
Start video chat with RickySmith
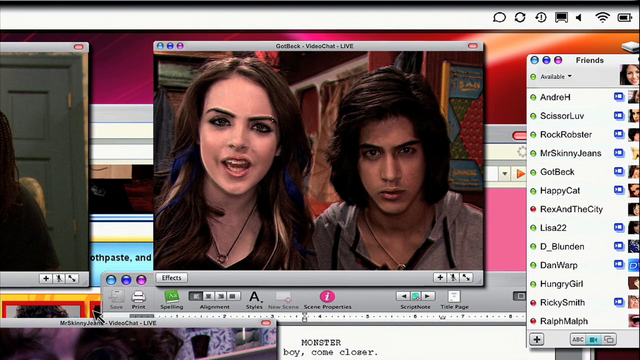[x=619, y=302]
